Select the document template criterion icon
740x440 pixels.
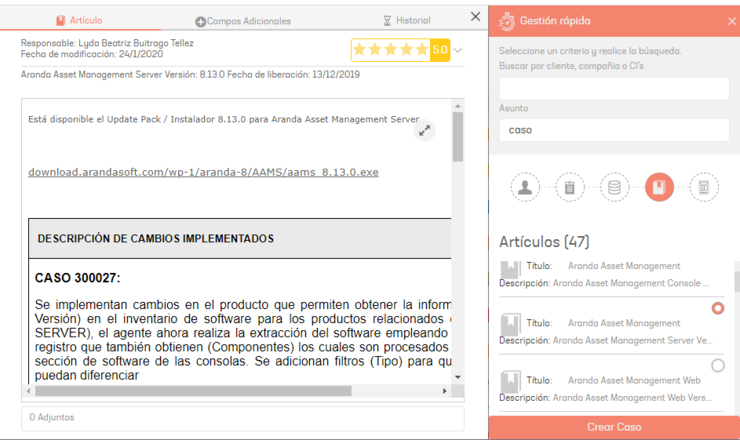(x=704, y=187)
